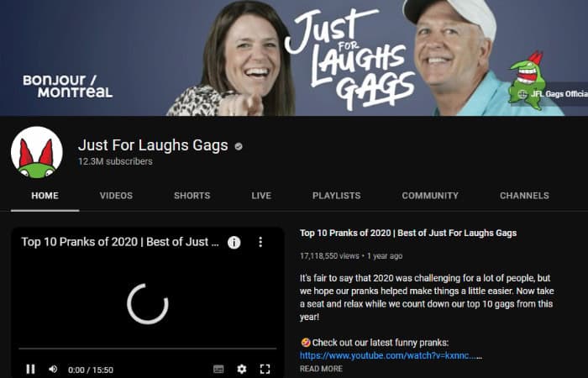Open the SHORTS tab
Screen dimensions: 588x378
[x=192, y=196]
